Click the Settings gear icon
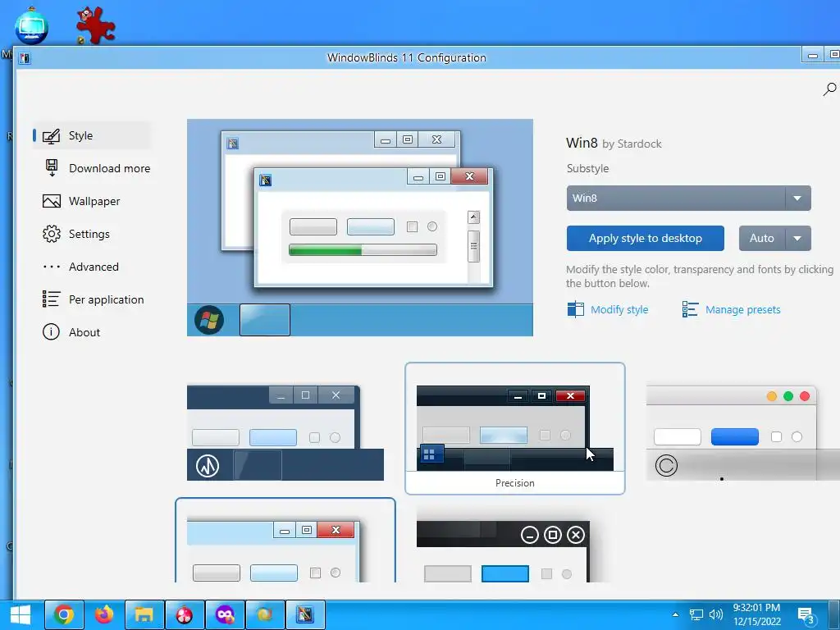 pos(52,234)
